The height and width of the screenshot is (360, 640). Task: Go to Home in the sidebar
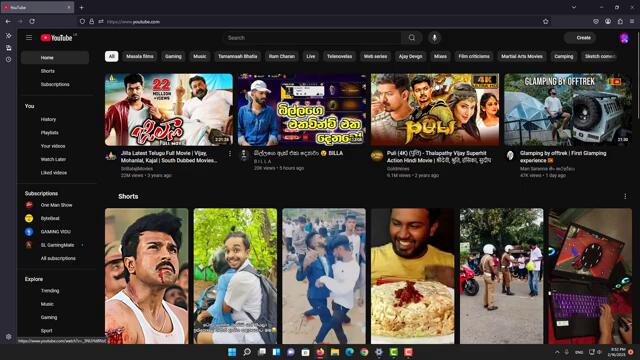55,58
